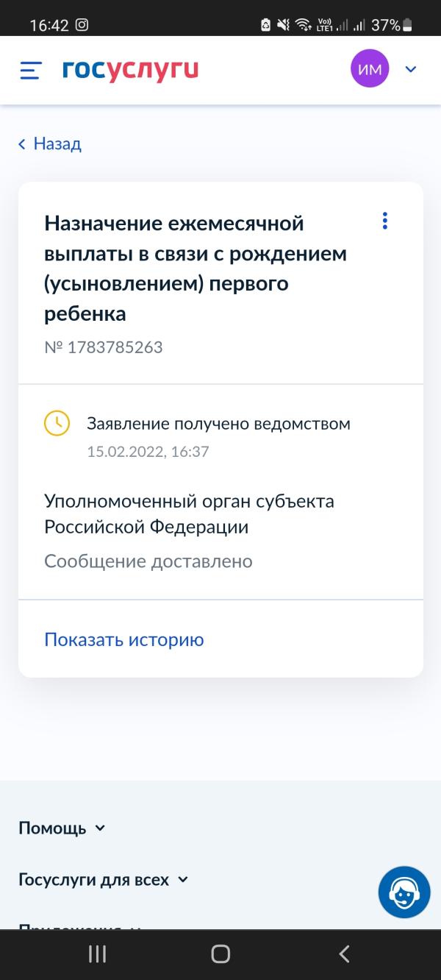Go back via the Назад link
The image size is (441, 980).
tap(50, 143)
